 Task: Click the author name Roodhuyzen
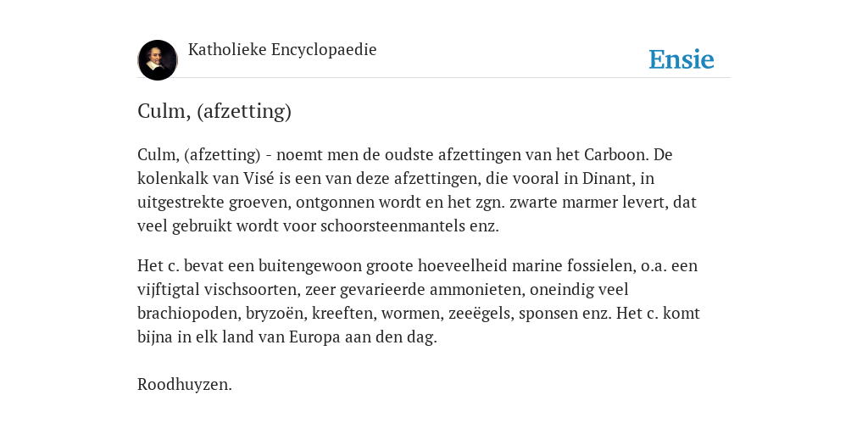(x=184, y=384)
